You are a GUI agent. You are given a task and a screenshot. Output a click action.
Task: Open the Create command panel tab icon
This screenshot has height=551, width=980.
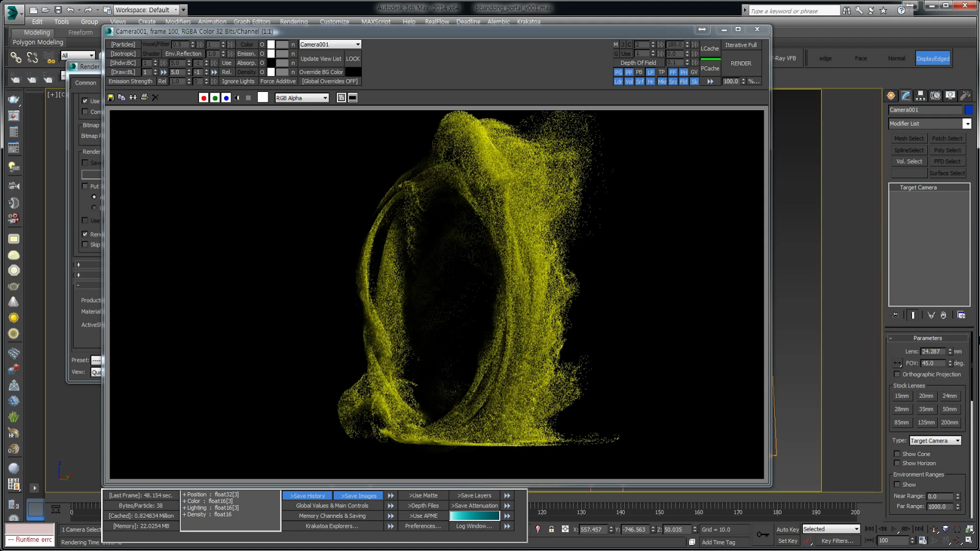pos(891,96)
